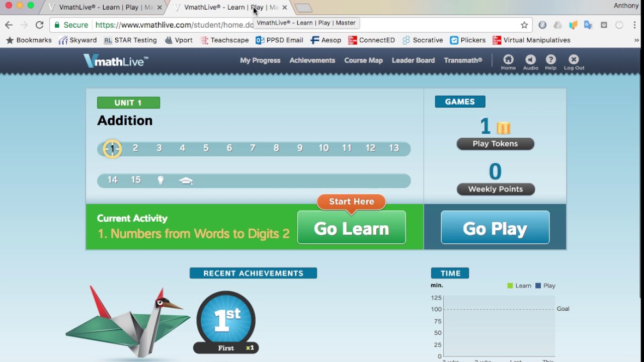Open the ConnectED bookmark
Image resolution: width=644 pixels, height=362 pixels.
[372, 40]
